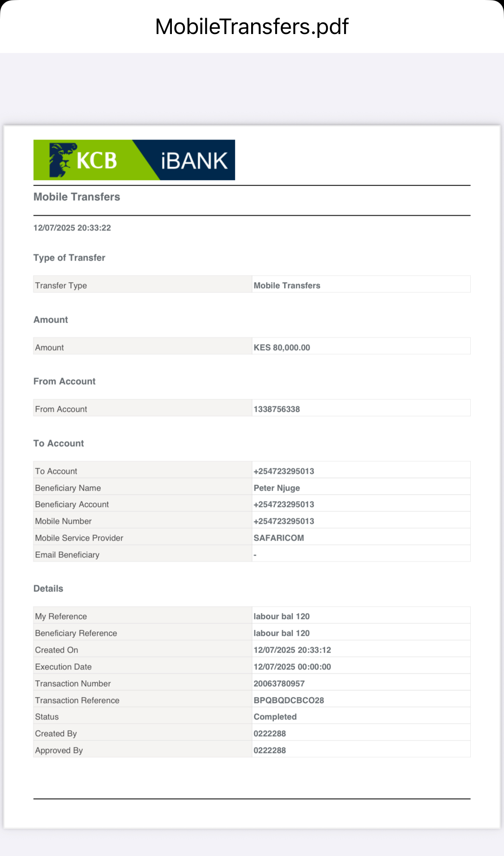The height and width of the screenshot is (856, 504).
Task: Select beneficiary name Peter Njuge
Action: pos(277,488)
